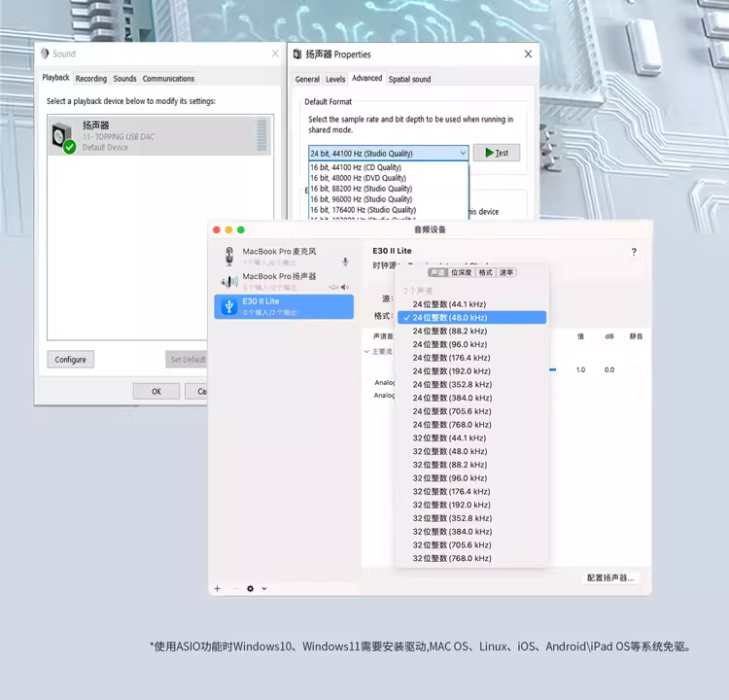
Task: Open the Spatial sound tab
Action: (409, 79)
